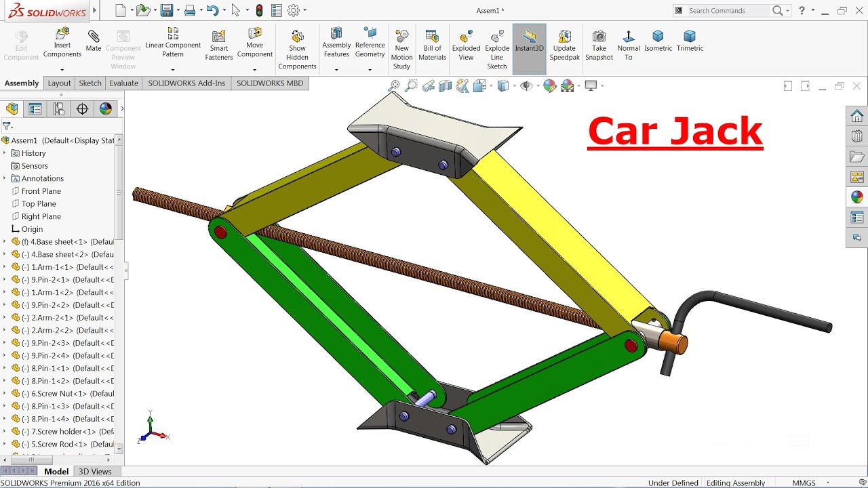The image size is (868, 488).
Task: Create an Exploded View
Action: point(466,45)
